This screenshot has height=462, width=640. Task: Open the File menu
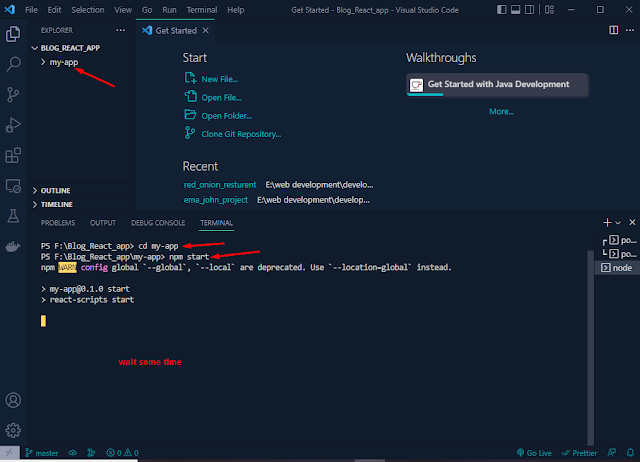click(31, 10)
